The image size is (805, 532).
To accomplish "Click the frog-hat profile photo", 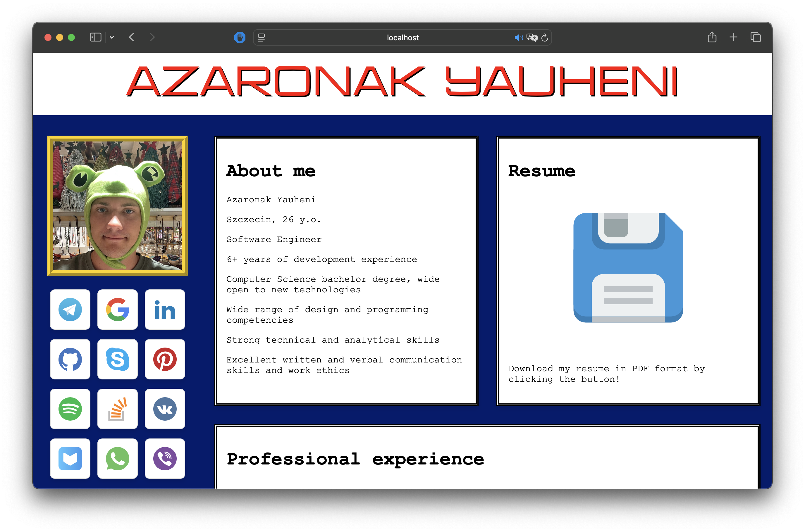I will click(x=118, y=206).
